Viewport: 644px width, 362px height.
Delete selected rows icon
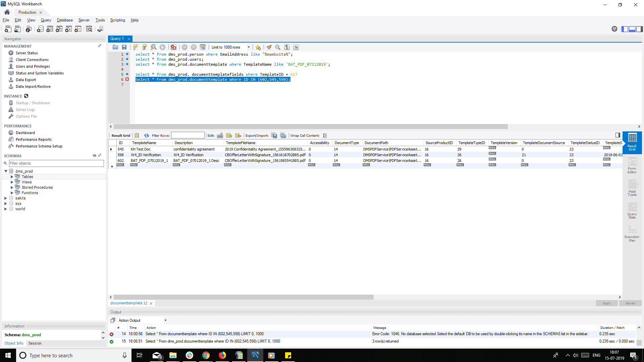[238, 135]
